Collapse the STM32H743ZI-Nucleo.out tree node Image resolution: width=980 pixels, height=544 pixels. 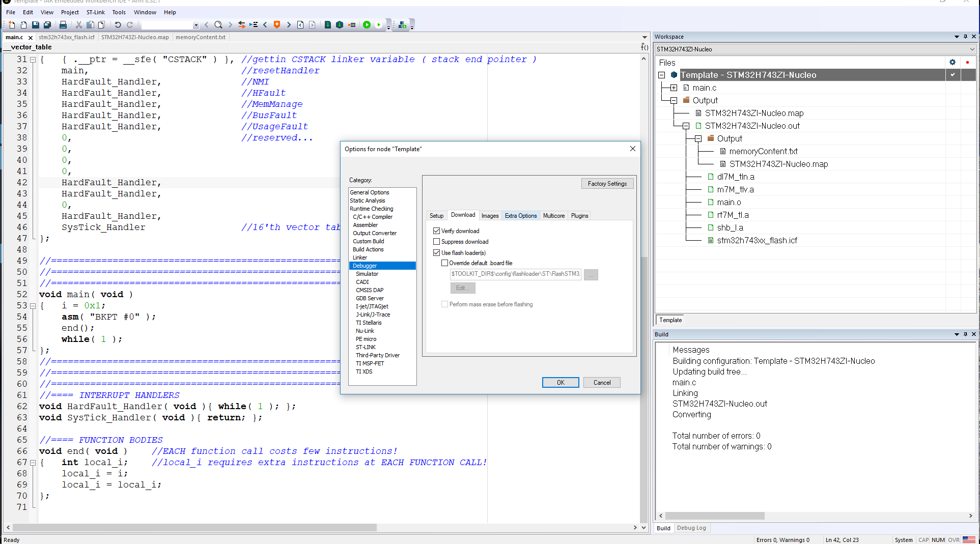click(686, 126)
